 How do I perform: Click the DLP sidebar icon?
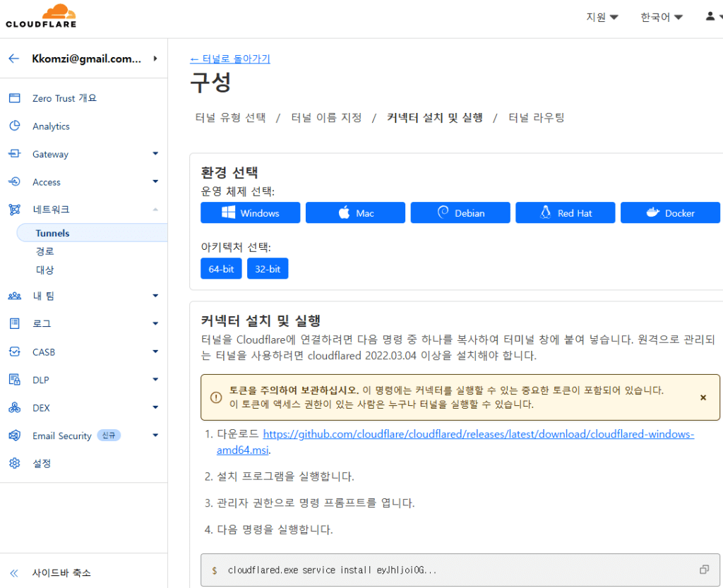(x=15, y=379)
